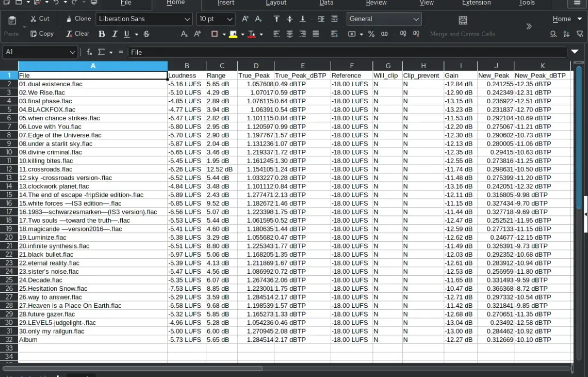Click the Decrease Indent icon

point(334,19)
